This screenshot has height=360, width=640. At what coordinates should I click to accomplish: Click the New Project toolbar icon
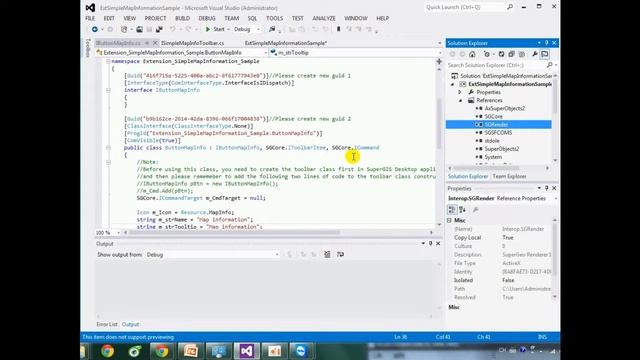tap(124, 29)
